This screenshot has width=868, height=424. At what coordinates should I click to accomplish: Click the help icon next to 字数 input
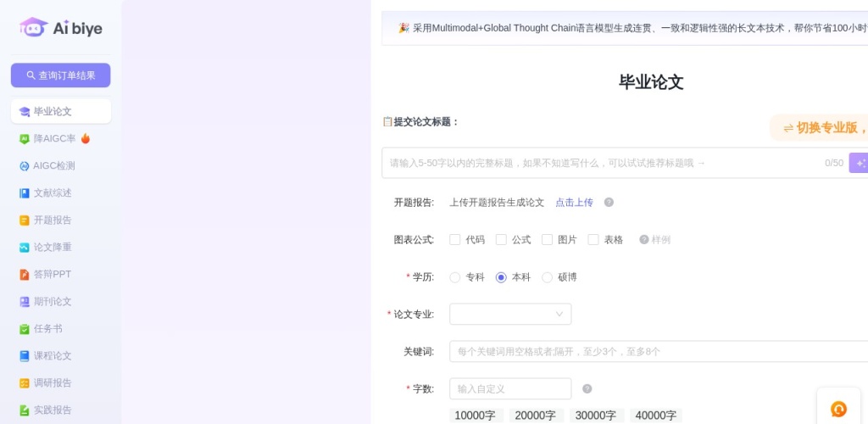pyautogui.click(x=587, y=389)
